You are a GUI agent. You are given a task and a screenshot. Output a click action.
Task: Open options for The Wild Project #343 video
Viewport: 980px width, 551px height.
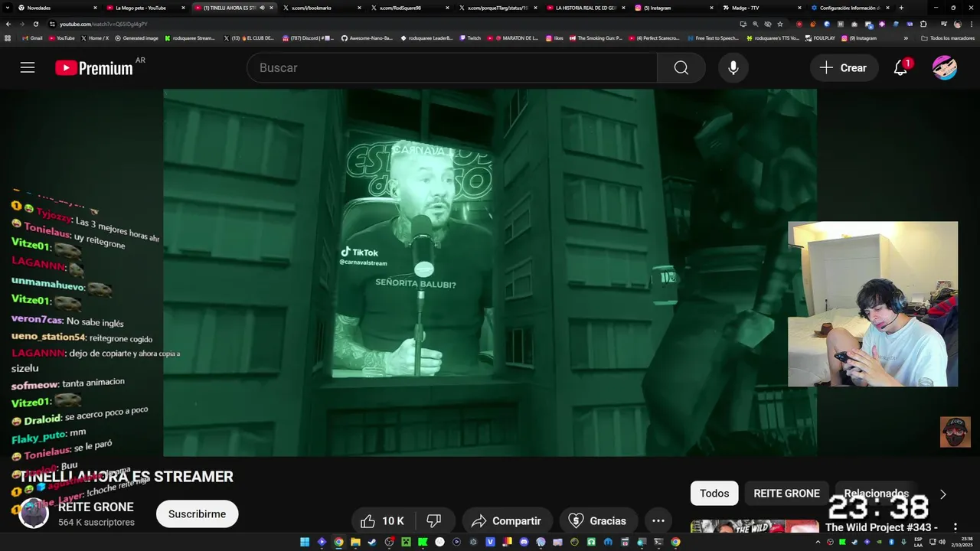coord(955,527)
